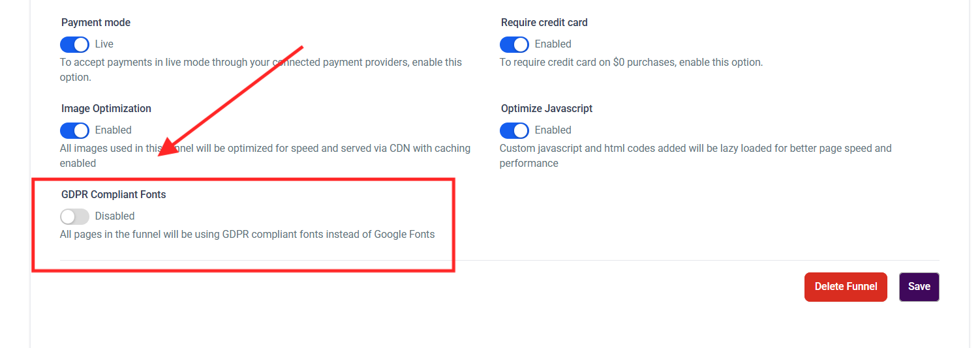This screenshot has height=348, width=980.
Task: Click the live mode payment description text
Action: pyautogui.click(x=261, y=63)
